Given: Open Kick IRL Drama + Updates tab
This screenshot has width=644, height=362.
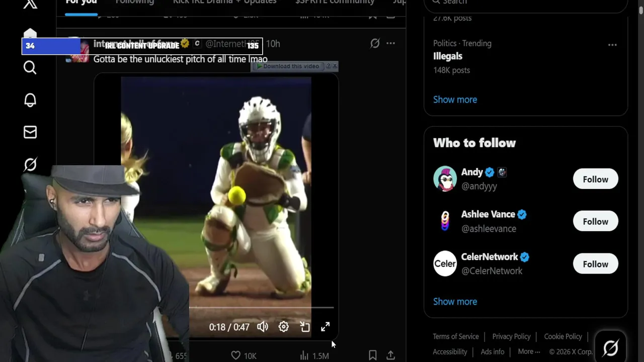Looking at the screenshot, I should click(x=225, y=3).
